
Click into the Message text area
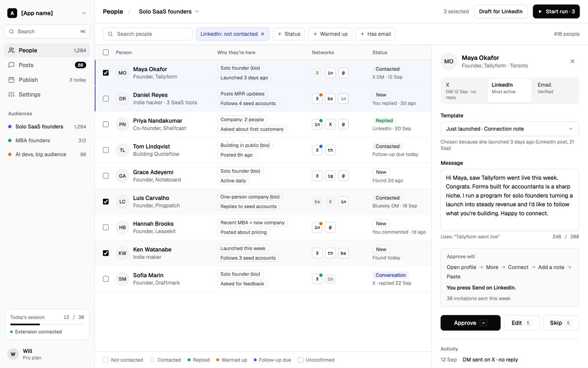click(510, 200)
